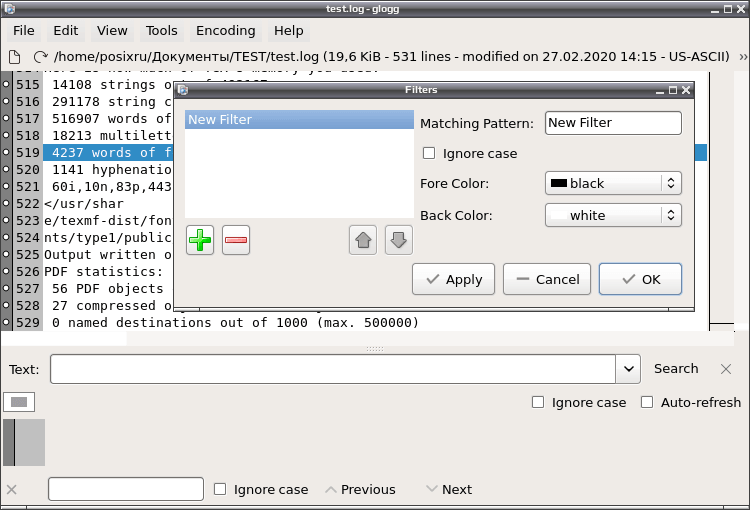Click the open file icon in the toolbar
The image size is (750, 510).
tap(15, 57)
